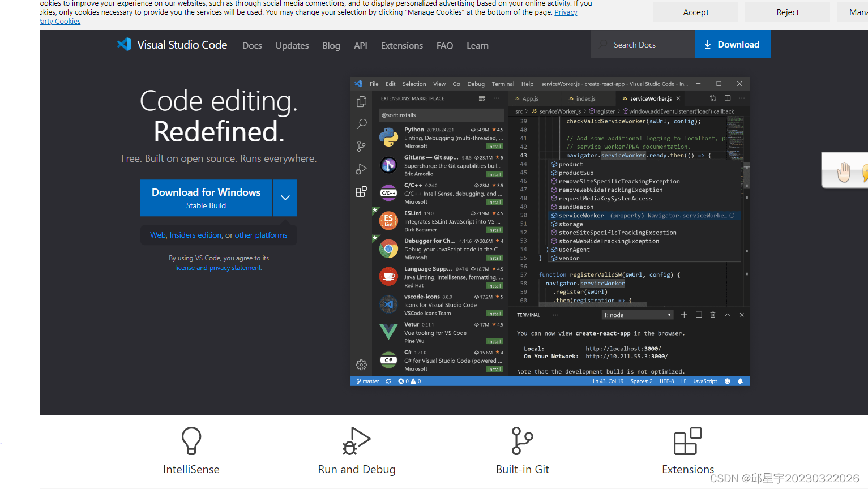
Task: Click the C# extension icon
Action: click(388, 360)
